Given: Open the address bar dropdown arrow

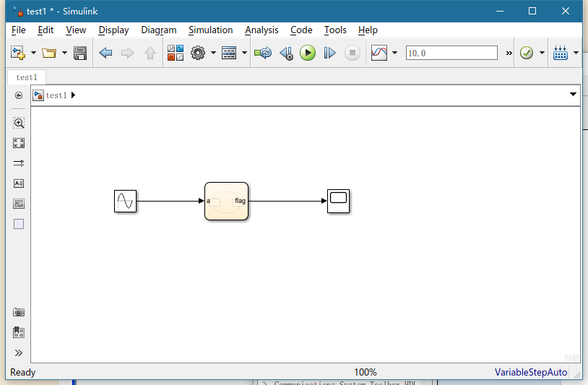Looking at the screenshot, I should point(573,94).
